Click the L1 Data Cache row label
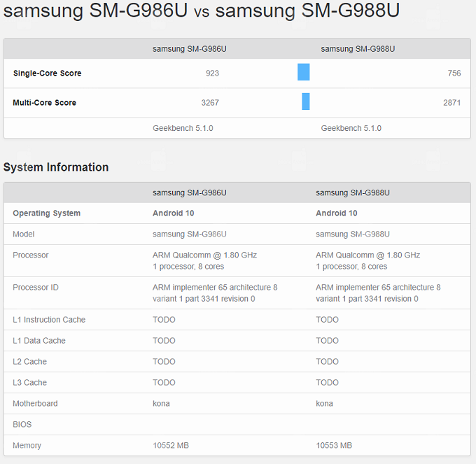The height and width of the screenshot is (464, 476). [39, 341]
